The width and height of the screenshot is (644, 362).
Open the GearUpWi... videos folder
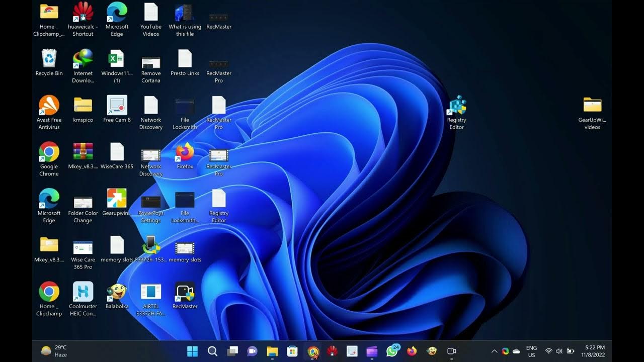592,113
